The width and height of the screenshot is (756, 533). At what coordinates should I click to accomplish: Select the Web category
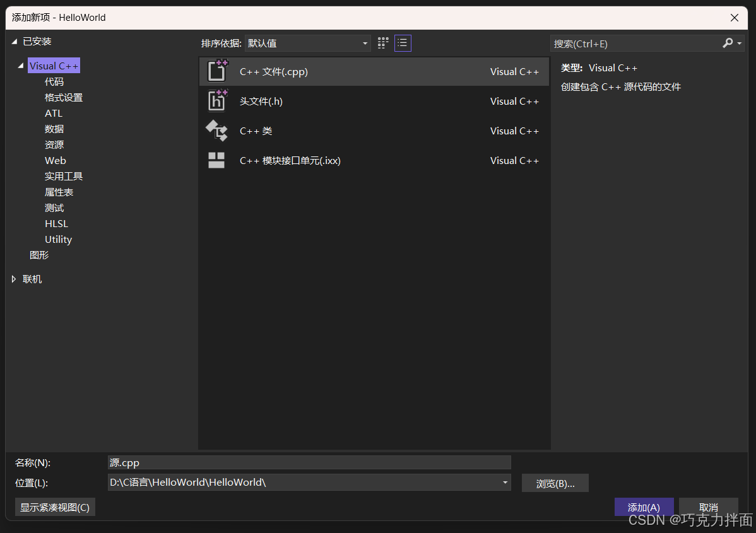[x=55, y=160]
